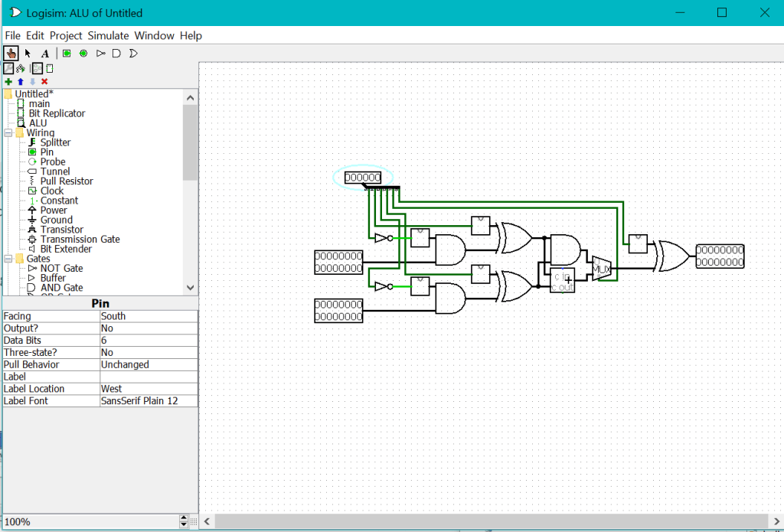Select the arrow Edit tool
Viewport: 784px width, 532px height.
click(28, 54)
